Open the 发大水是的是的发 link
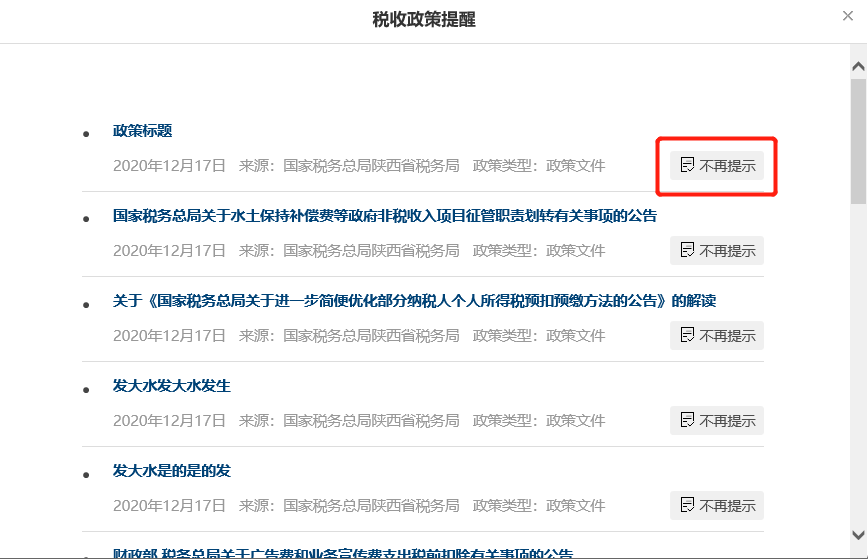 point(172,471)
